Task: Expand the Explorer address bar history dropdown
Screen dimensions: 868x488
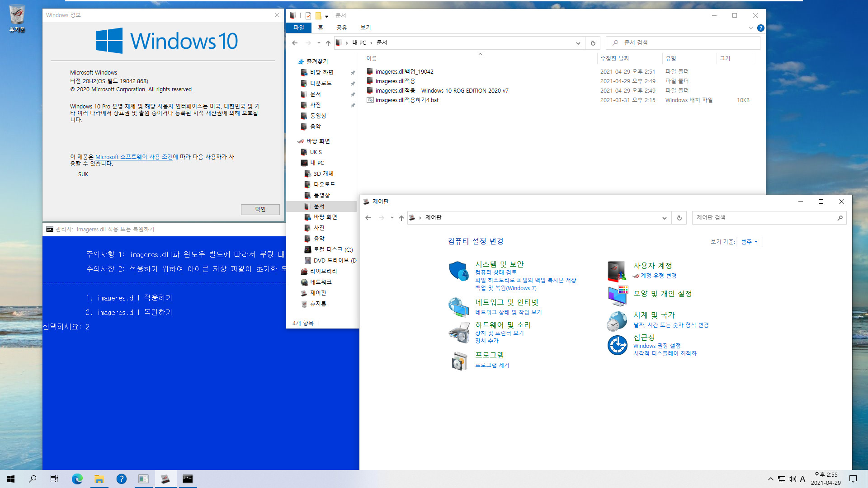Action: [578, 43]
